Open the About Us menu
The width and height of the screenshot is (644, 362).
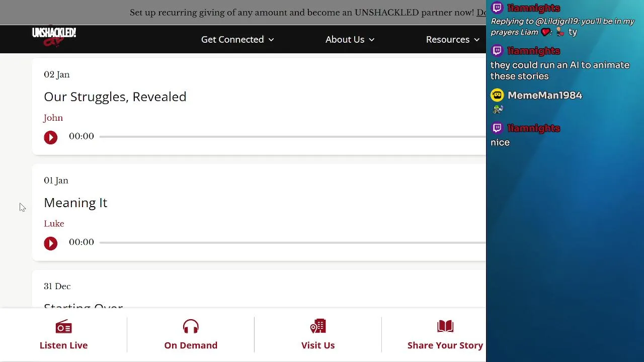coord(350,39)
